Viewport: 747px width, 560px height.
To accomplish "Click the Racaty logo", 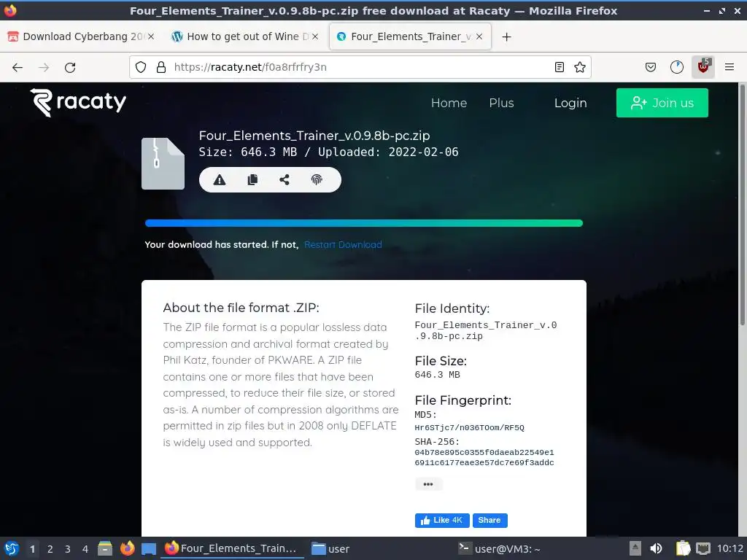I will (x=79, y=102).
